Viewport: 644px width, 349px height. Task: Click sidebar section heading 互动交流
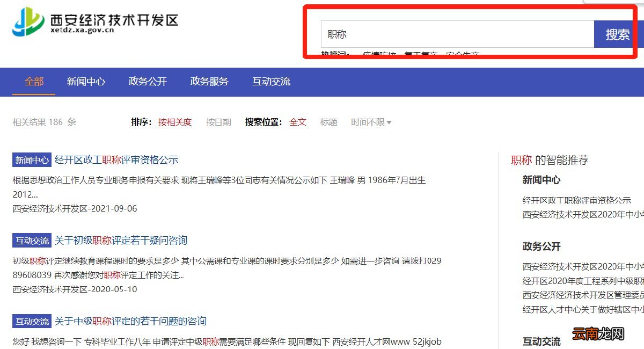point(541,341)
